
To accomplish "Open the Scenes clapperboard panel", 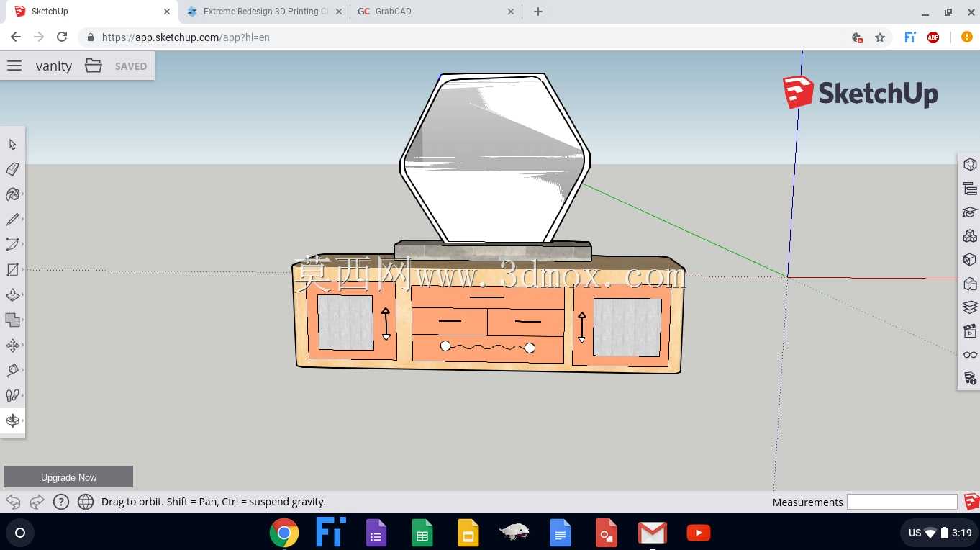I will pos(969,331).
